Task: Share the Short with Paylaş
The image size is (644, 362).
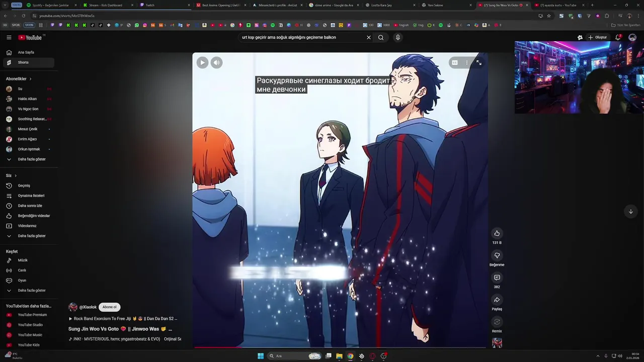Action: pyautogui.click(x=497, y=300)
